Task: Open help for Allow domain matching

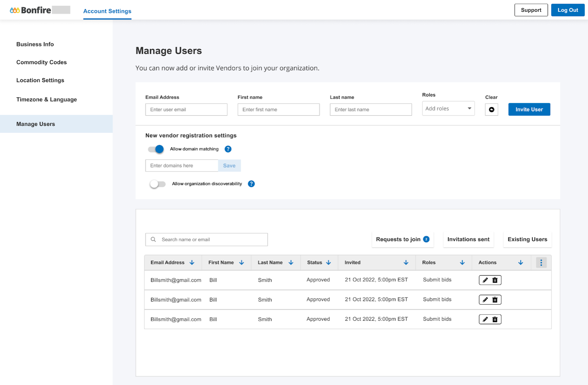Action: (x=228, y=149)
